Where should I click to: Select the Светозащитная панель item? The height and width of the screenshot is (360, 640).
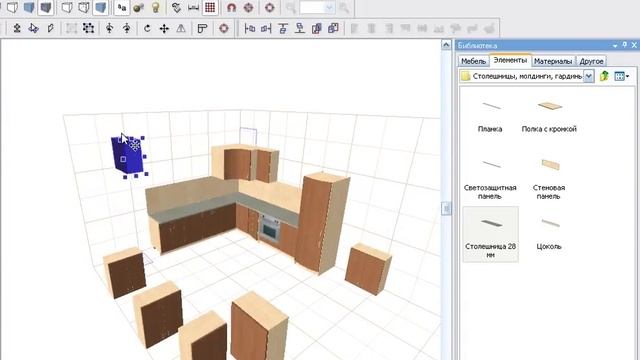coord(490,178)
